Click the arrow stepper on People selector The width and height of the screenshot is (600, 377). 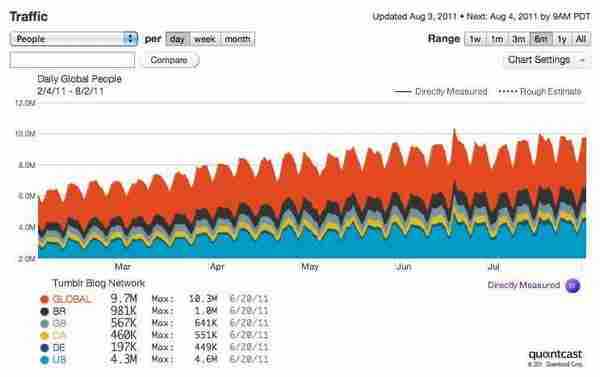[130, 39]
